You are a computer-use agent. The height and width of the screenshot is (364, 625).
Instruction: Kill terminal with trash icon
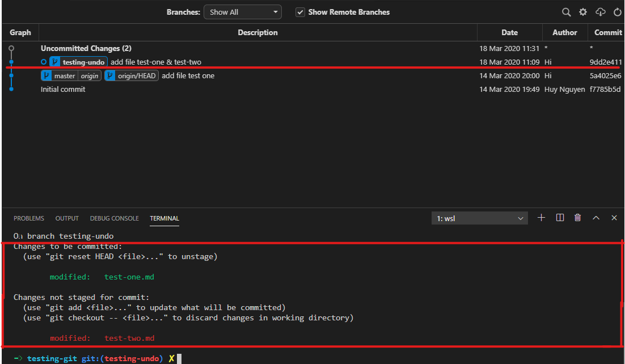[x=577, y=218]
